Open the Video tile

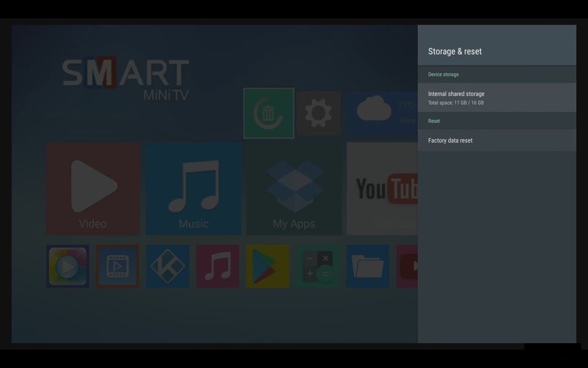pyautogui.click(x=93, y=189)
